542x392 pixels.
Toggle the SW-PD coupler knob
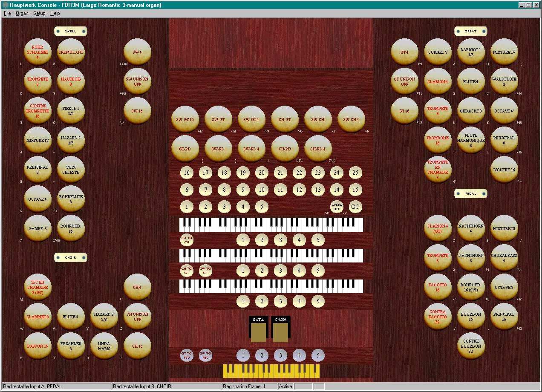point(218,149)
